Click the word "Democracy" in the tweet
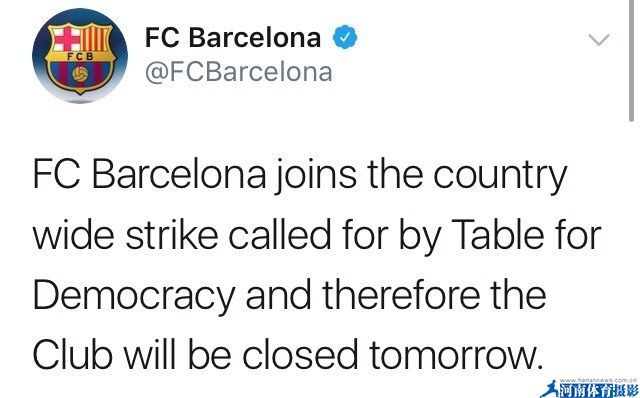The height and width of the screenshot is (398, 640). pyautogui.click(x=134, y=298)
